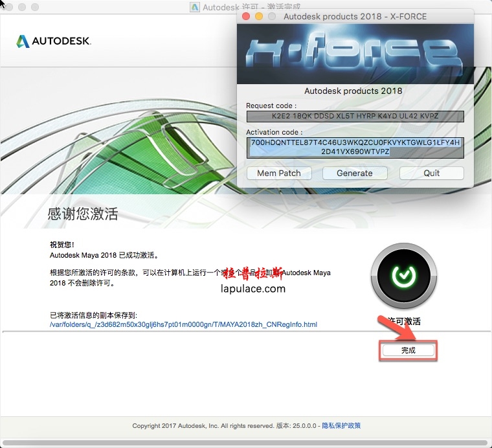Click the X-FORCE banner image
The width and height of the screenshot is (492, 448).
point(355,54)
